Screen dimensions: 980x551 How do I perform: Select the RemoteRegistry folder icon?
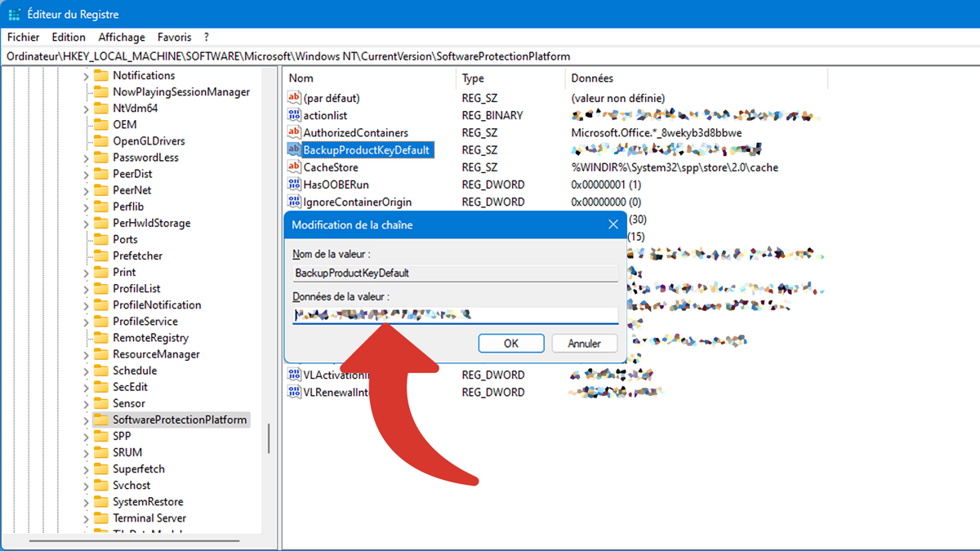[100, 337]
